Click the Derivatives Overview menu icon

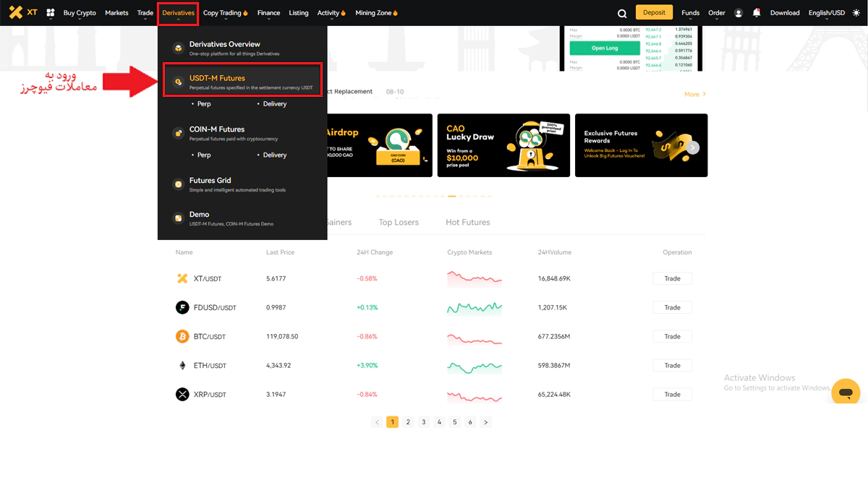(x=178, y=48)
